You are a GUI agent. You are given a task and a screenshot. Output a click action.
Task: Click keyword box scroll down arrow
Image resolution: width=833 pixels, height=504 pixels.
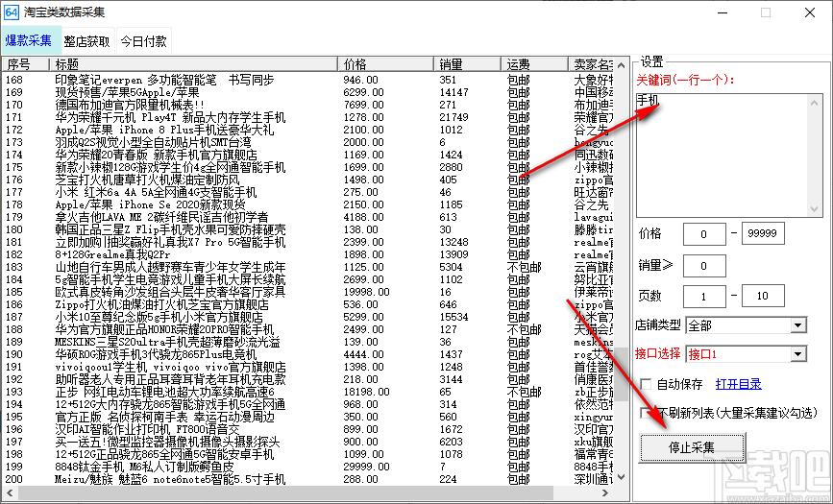[x=814, y=208]
